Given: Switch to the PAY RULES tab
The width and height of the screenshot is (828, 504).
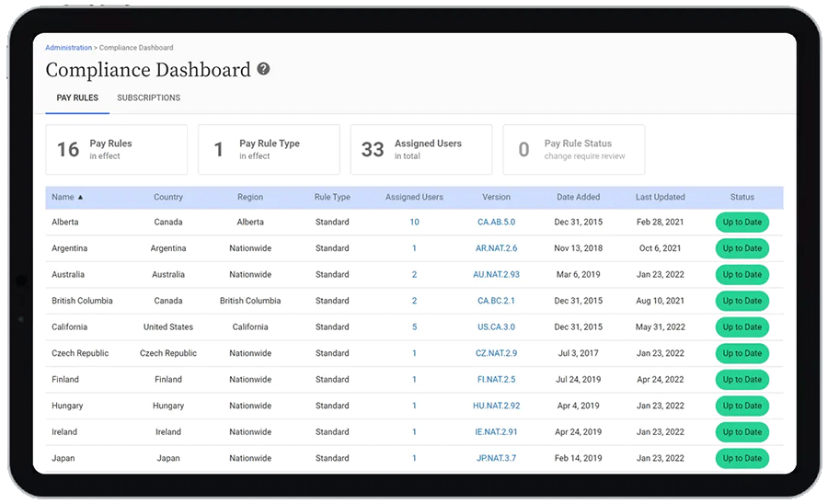Looking at the screenshot, I should (77, 97).
